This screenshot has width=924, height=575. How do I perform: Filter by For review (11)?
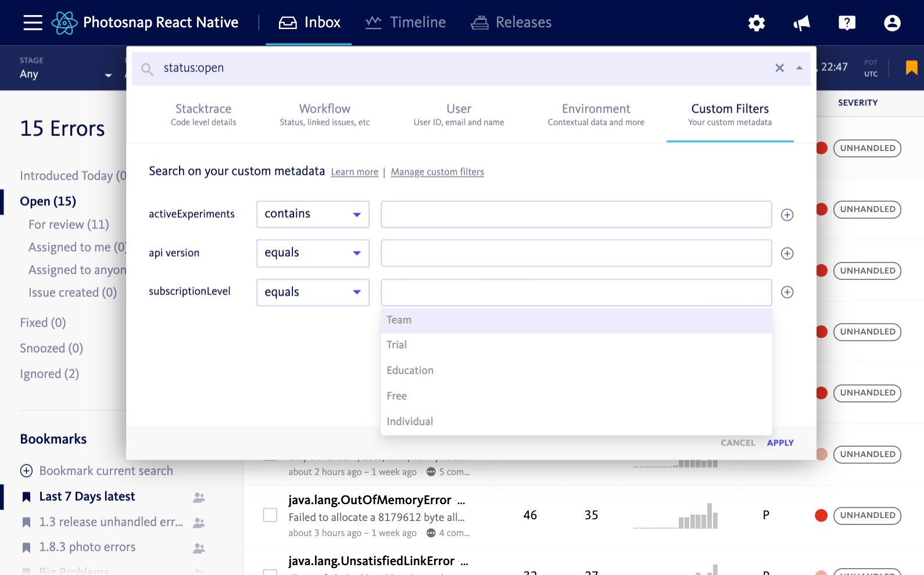69,225
